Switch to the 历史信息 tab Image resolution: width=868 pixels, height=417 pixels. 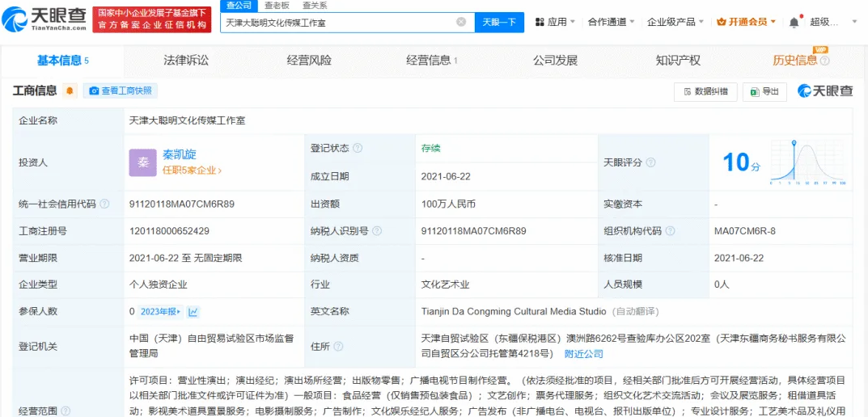[x=795, y=61]
